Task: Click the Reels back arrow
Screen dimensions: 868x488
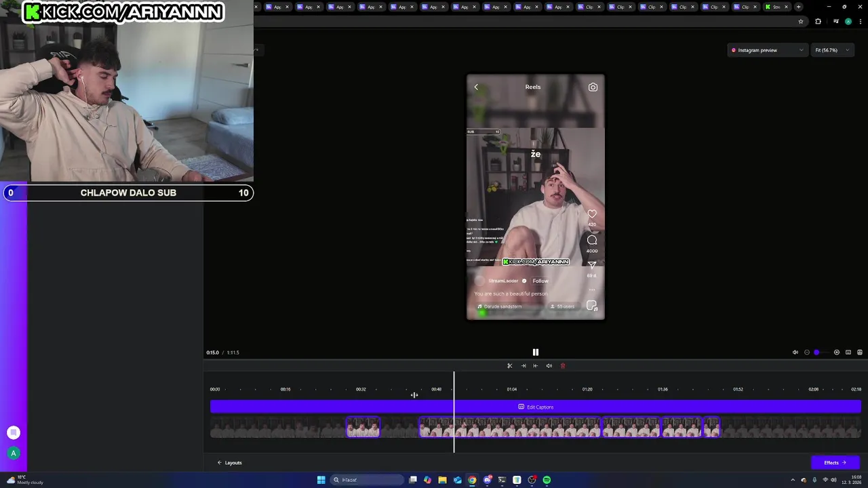Action: (x=476, y=87)
